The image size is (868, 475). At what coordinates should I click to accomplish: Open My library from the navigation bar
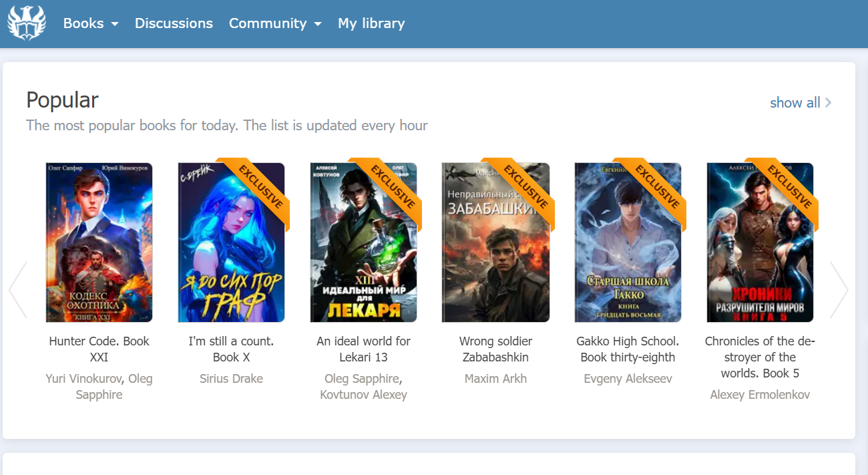[371, 23]
